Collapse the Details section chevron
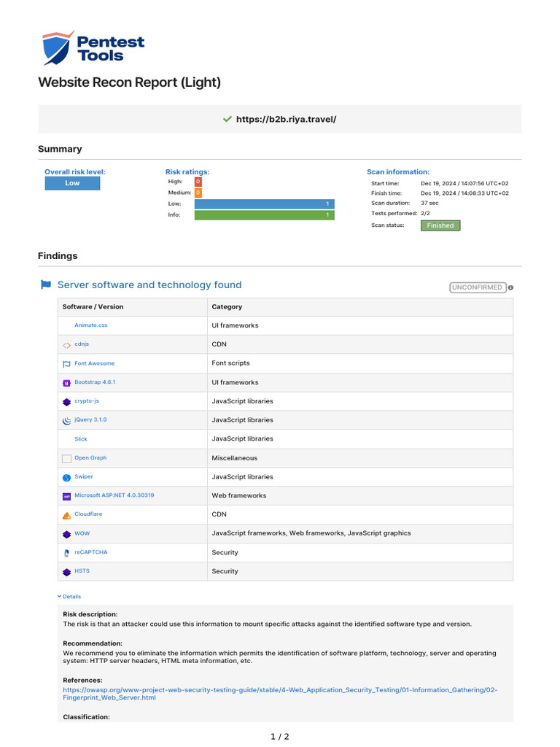Viewport: 560px width, 747px height. coord(60,596)
